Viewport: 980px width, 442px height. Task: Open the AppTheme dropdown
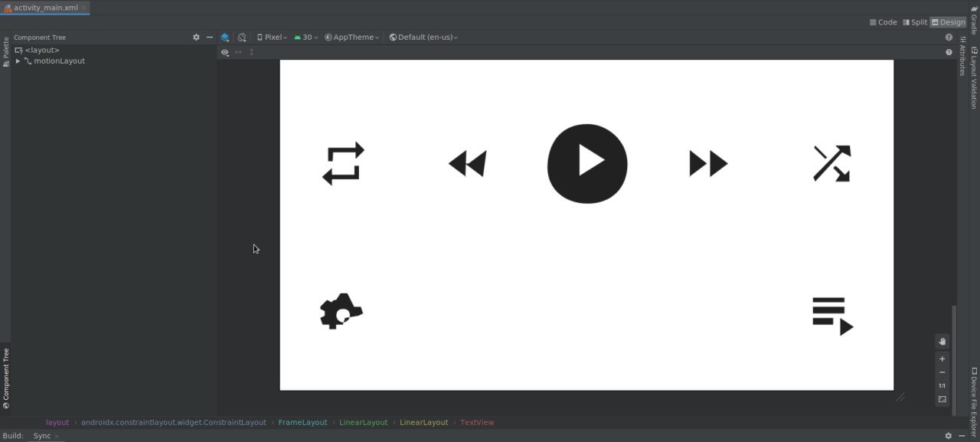click(352, 37)
